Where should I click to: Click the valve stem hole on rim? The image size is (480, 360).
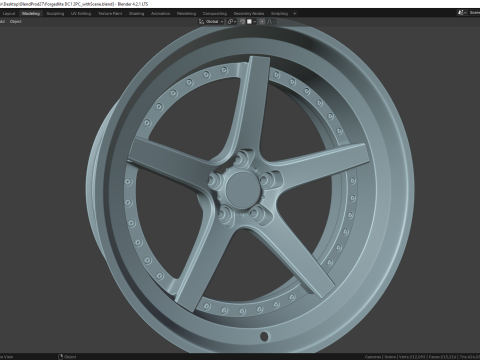tap(264, 336)
